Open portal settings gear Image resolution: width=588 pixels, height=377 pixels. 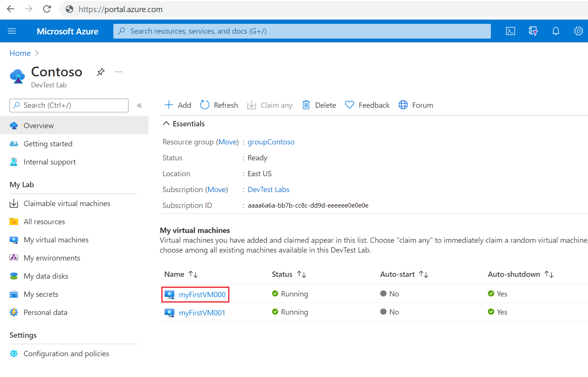click(578, 31)
